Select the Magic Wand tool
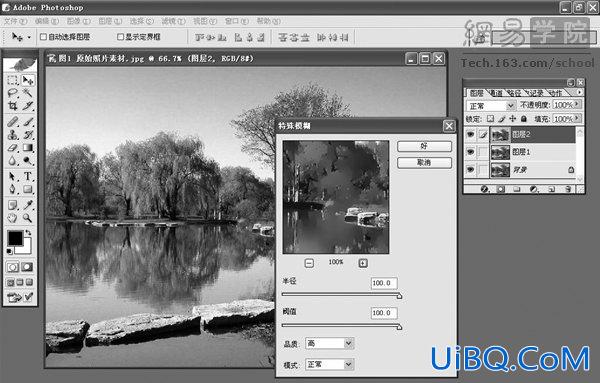 tap(28, 93)
